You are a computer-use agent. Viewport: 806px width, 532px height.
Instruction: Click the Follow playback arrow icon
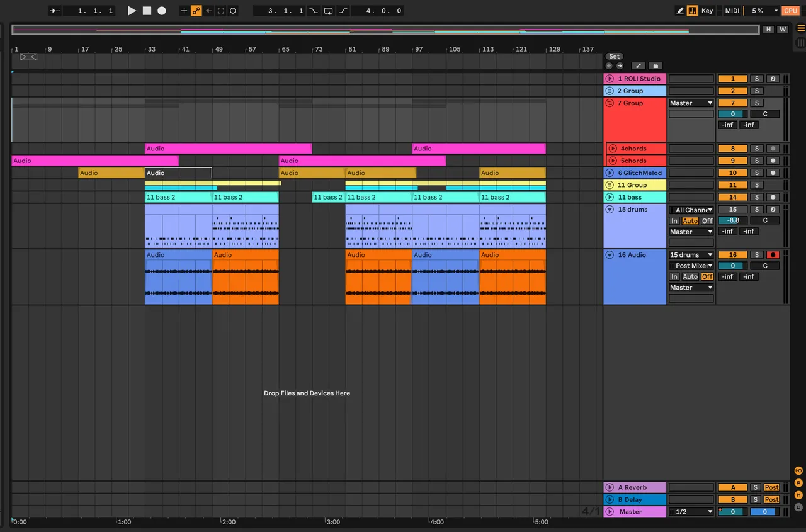55,11
